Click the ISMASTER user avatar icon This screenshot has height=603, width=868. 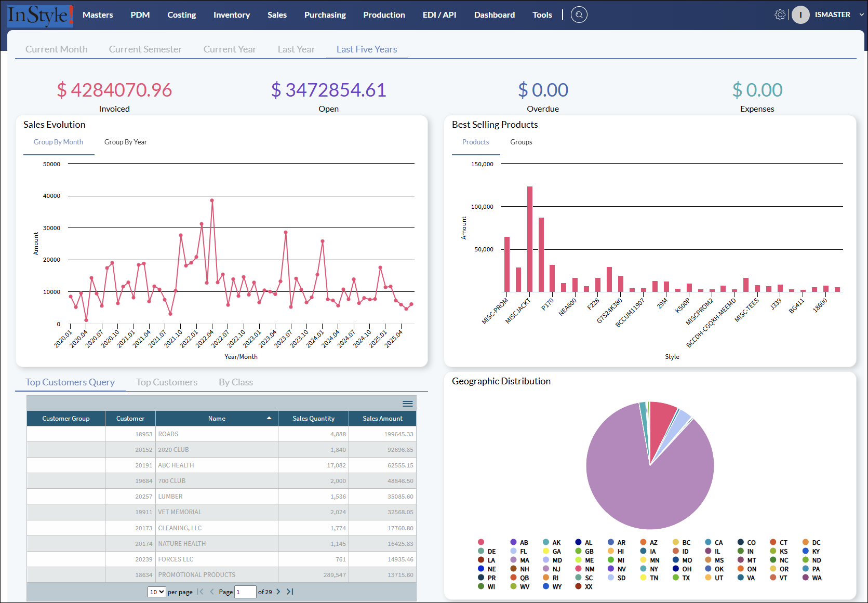800,15
